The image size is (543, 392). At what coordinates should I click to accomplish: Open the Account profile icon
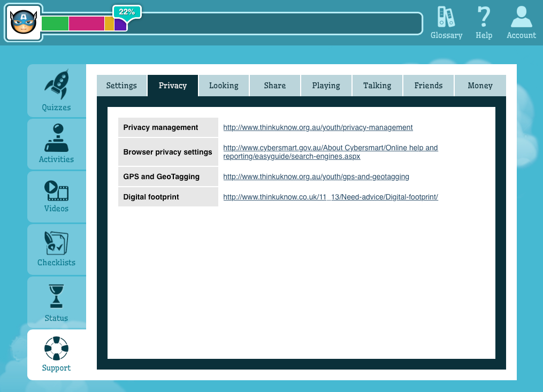521,17
